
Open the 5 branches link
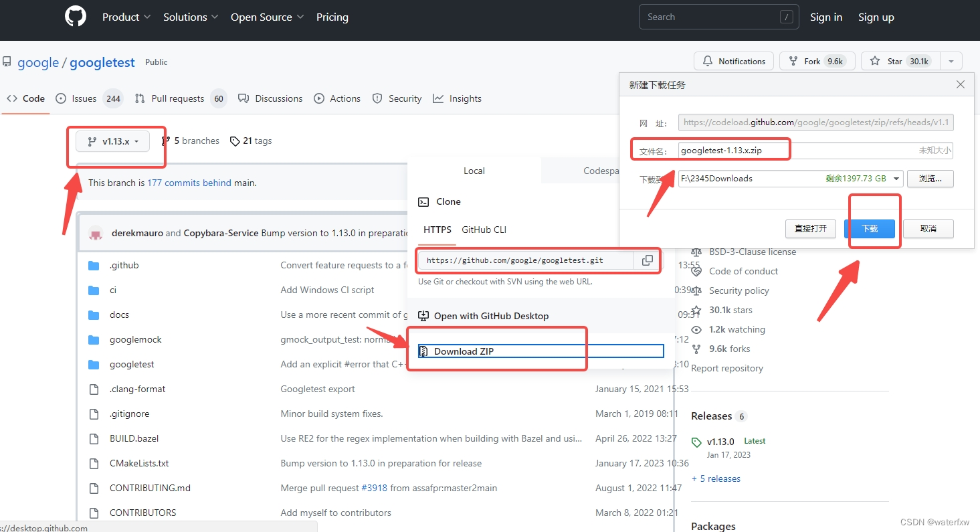(191, 141)
